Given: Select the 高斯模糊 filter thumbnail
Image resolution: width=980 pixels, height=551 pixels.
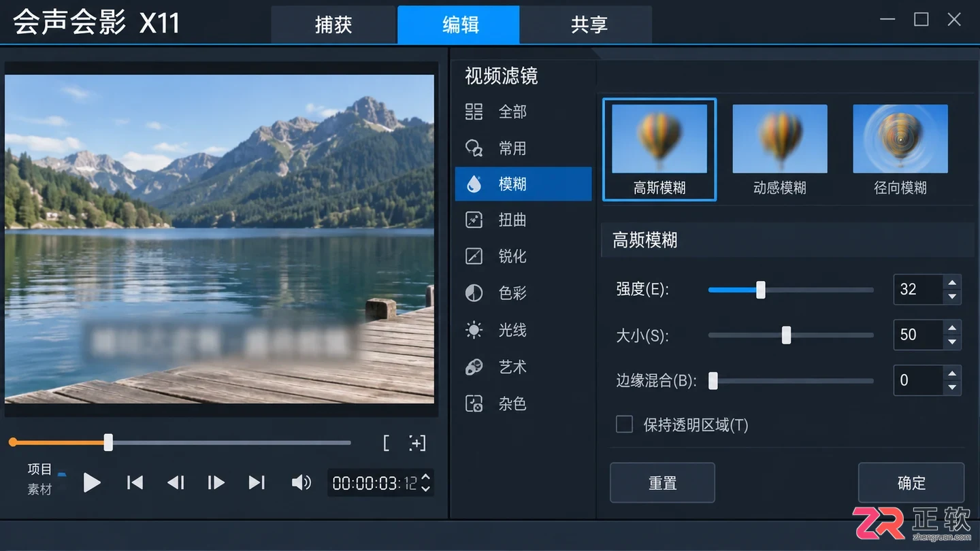Looking at the screenshot, I should click(x=659, y=149).
